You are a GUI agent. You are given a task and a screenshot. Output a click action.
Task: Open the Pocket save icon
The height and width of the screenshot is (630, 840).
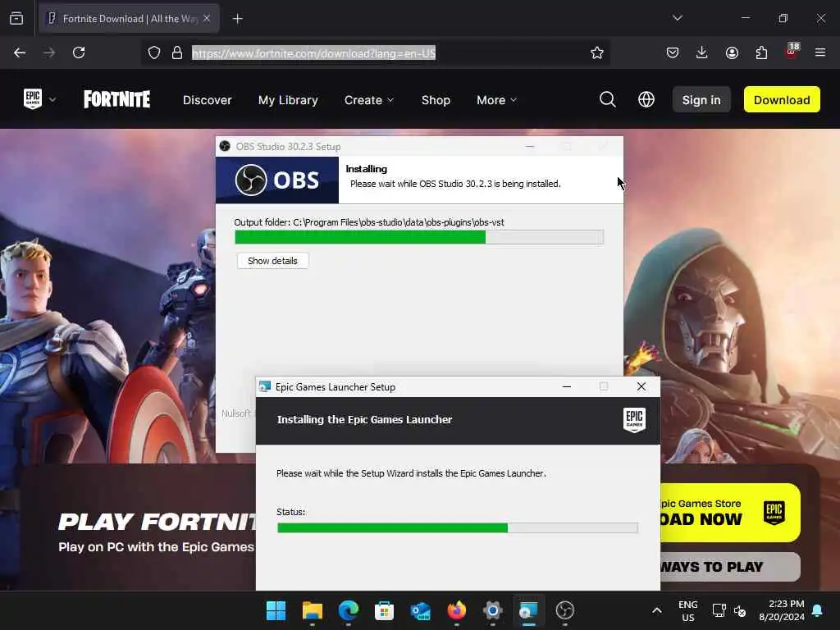coord(673,52)
